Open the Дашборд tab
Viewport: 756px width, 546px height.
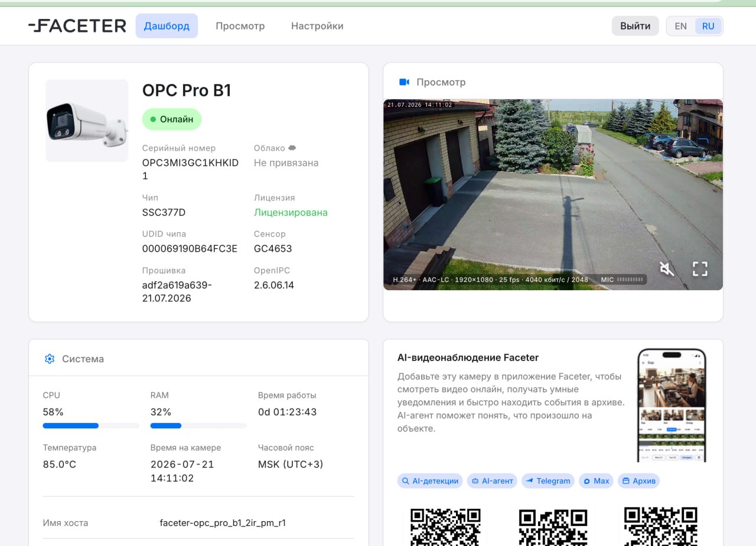click(167, 26)
